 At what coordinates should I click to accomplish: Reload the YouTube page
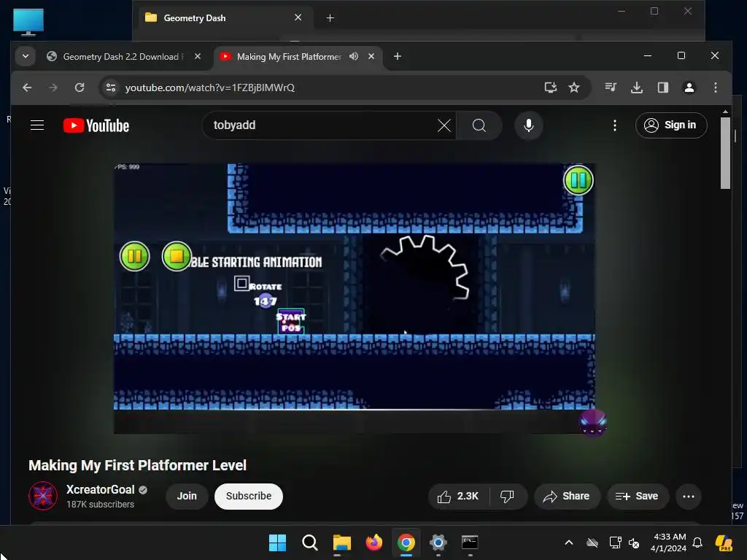(80, 87)
